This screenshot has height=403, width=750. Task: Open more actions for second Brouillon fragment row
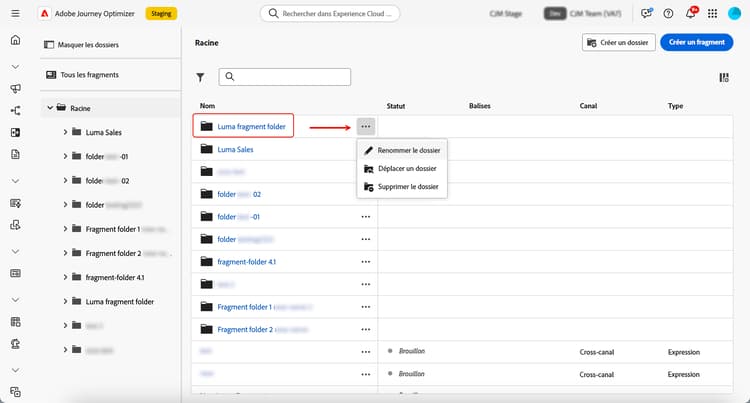tap(366, 374)
